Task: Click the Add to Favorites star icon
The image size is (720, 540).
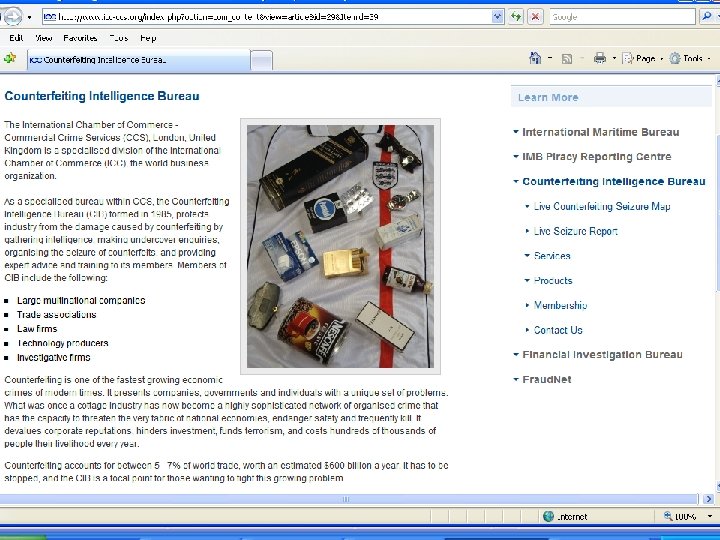Action: [10, 58]
